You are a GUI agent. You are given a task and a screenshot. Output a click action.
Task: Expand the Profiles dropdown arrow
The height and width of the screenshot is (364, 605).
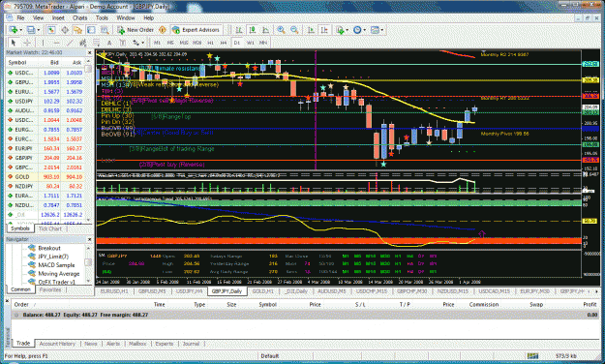pos(38,30)
